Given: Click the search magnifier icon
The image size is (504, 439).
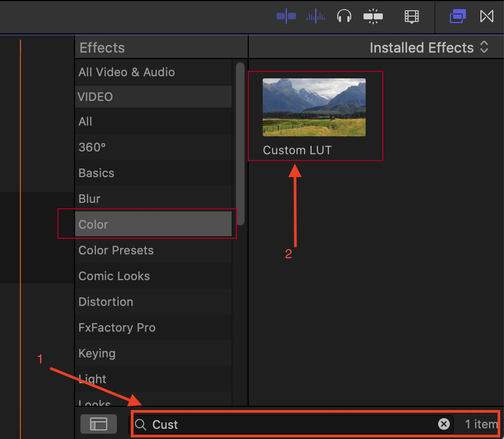Looking at the screenshot, I should pos(140,425).
